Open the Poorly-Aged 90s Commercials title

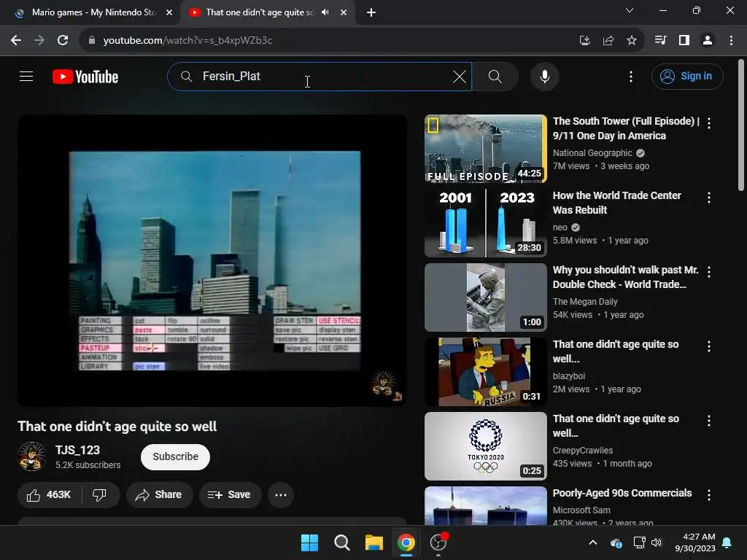pos(622,493)
